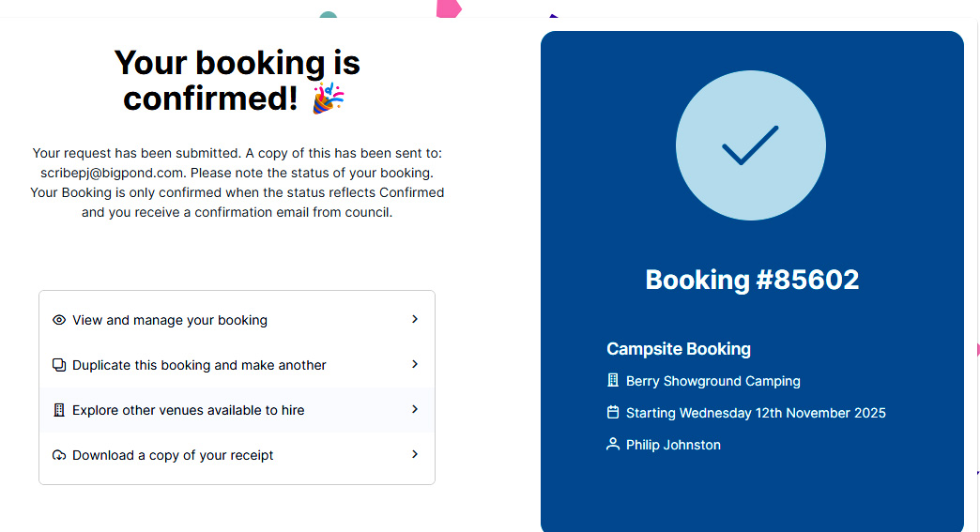Click the cloud download icon
980x532 pixels.
tap(59, 455)
